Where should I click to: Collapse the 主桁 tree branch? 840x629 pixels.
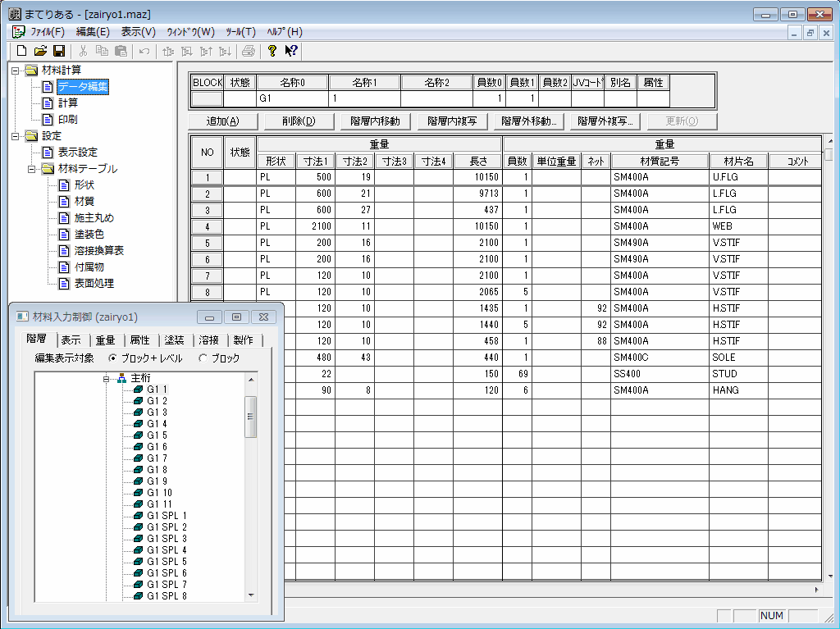107,378
